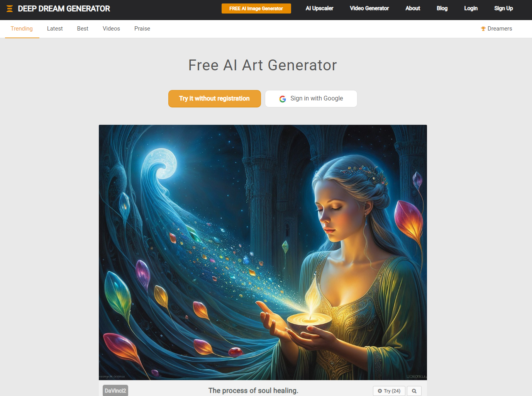Open the soul healing artwork image
The height and width of the screenshot is (396, 532).
click(x=263, y=252)
